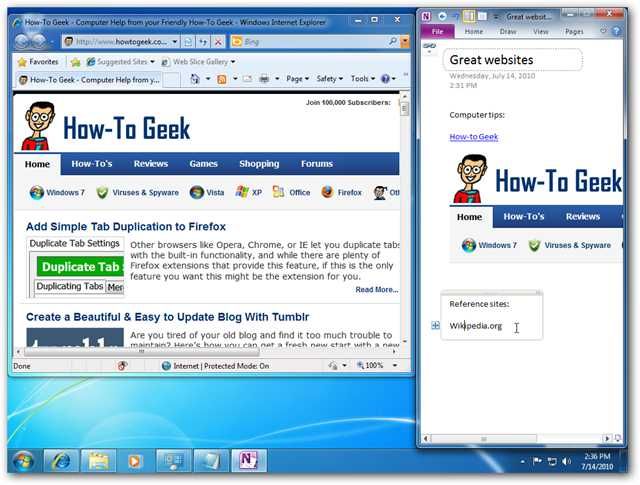The image size is (640, 485).
Task: Click Viruses & Spyware link in IE
Action: (x=138, y=192)
